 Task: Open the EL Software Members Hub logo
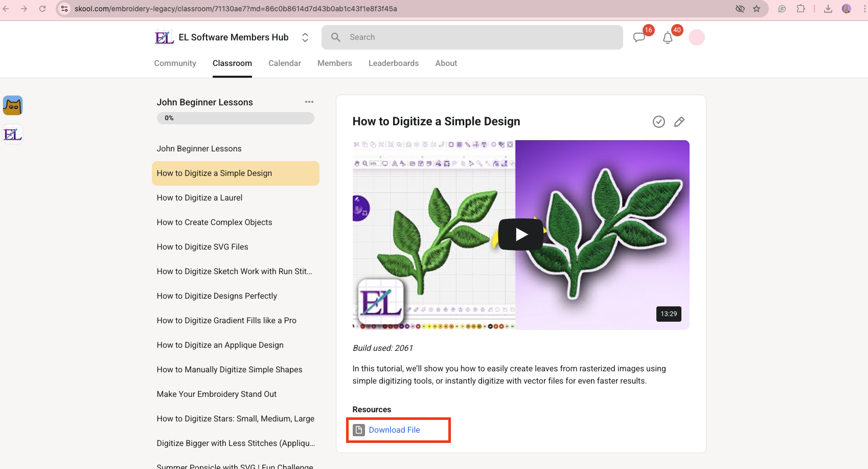[164, 37]
